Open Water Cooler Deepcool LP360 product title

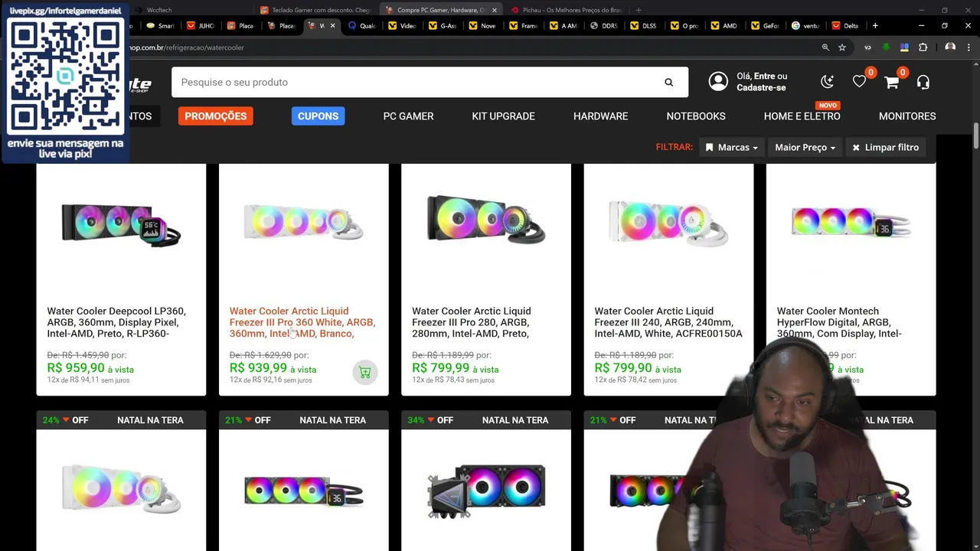point(116,322)
